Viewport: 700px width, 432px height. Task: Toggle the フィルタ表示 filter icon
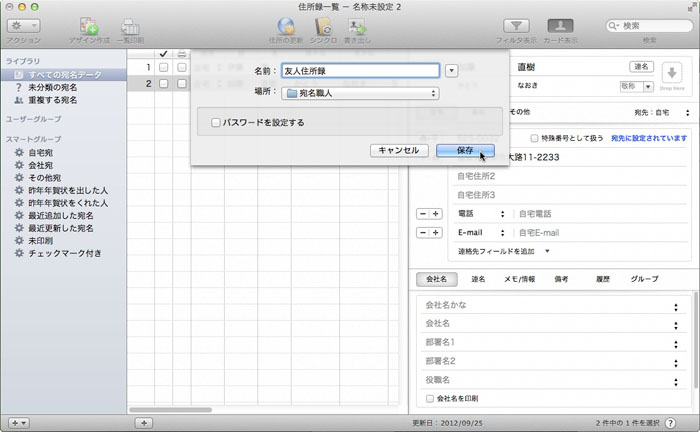(x=516, y=25)
